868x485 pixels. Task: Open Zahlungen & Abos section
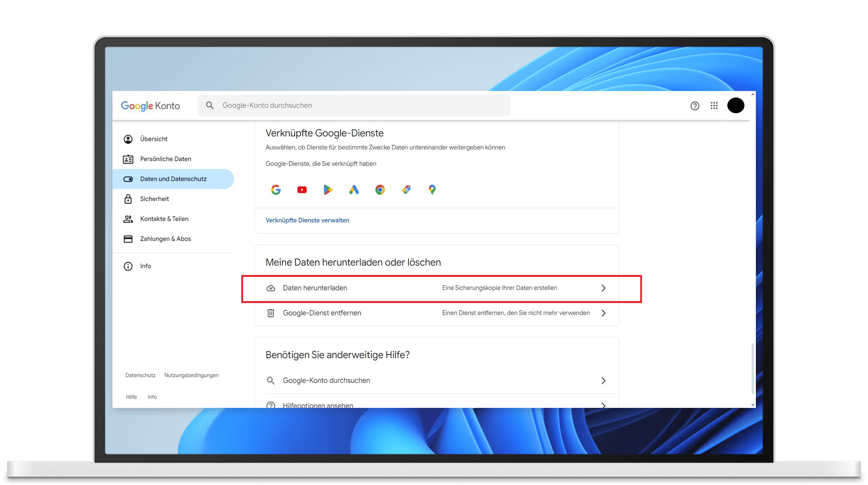tap(173, 239)
